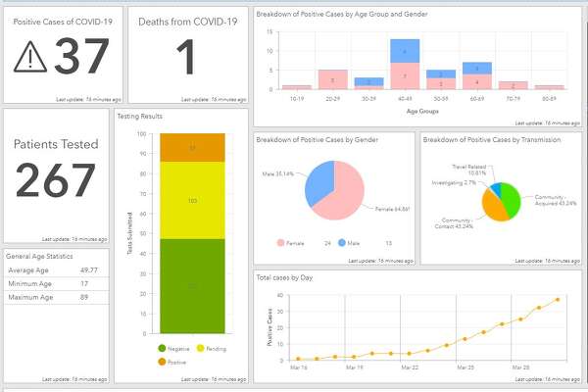Image resolution: width=588 pixels, height=392 pixels.
Task: Select the pink female portion of the 60-69 bar
Action: pyautogui.click(x=476, y=82)
